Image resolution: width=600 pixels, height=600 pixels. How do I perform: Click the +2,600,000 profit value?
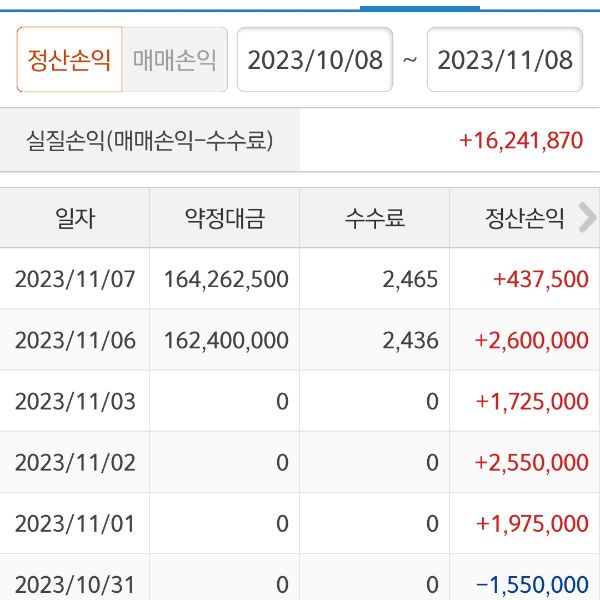[531, 340]
